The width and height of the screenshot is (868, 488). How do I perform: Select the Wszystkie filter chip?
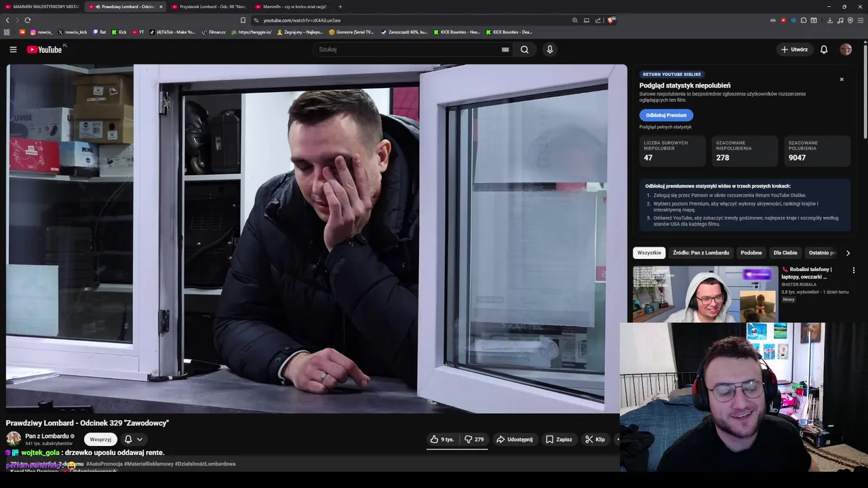click(649, 253)
